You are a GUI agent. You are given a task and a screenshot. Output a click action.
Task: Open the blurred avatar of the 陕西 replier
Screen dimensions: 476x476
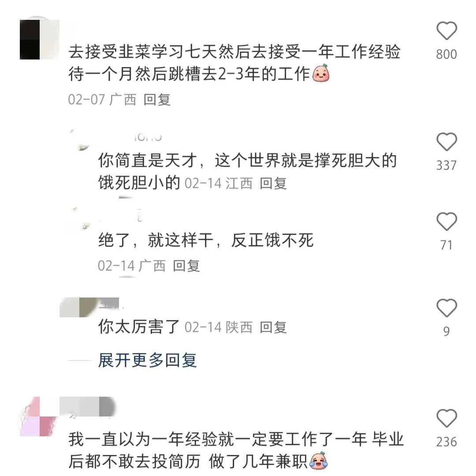point(79,307)
